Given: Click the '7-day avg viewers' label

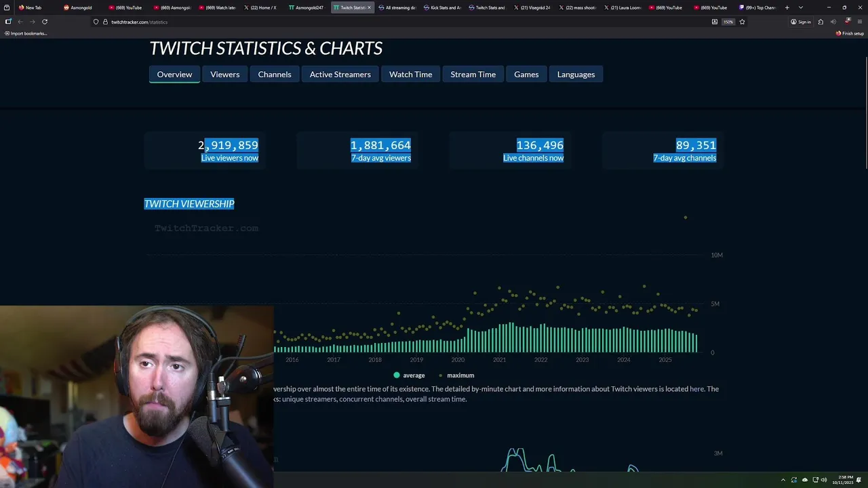Looking at the screenshot, I should tap(381, 158).
